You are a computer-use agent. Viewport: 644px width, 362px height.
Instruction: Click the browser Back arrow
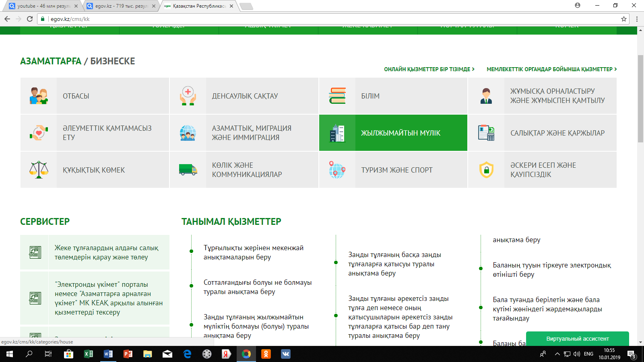tap(7, 19)
